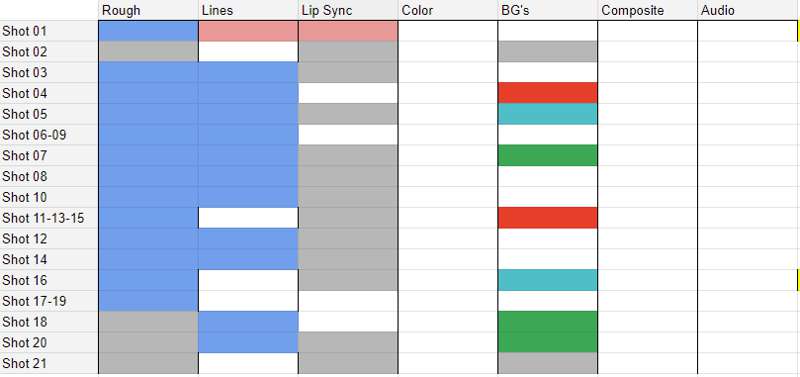Screen dimensions: 800x377
Task: Select the empty Color cell for Shot 10
Action: (448, 197)
